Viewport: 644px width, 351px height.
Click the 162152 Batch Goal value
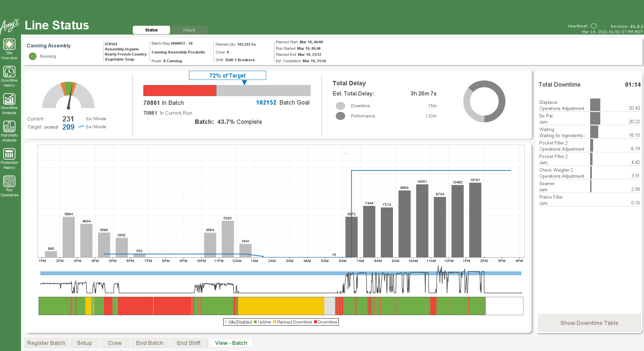(x=266, y=103)
